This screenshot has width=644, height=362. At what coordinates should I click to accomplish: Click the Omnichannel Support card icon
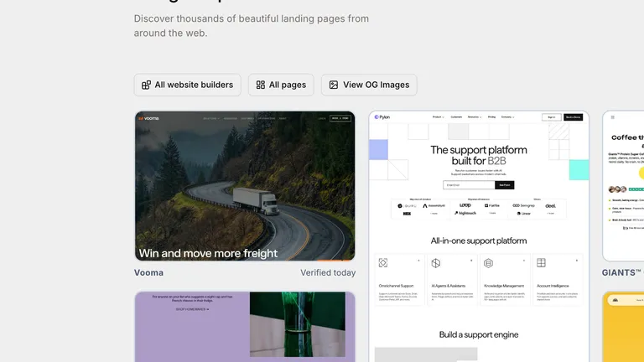tap(383, 263)
